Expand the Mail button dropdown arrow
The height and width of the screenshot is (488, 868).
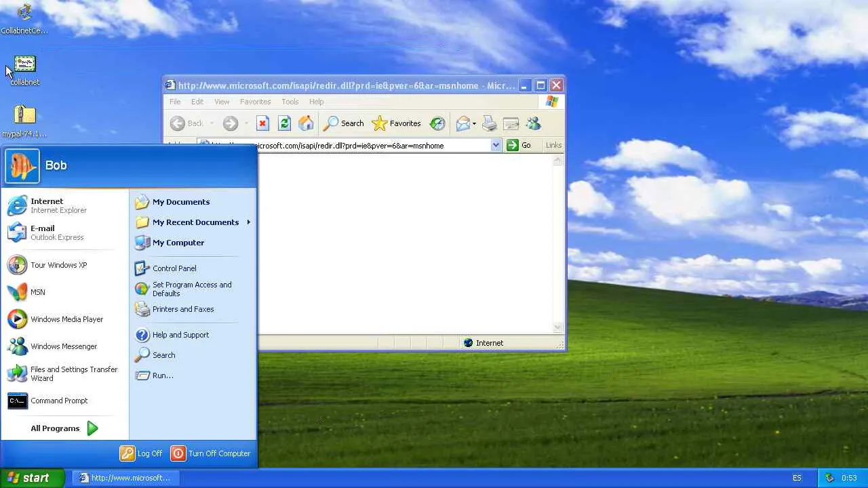(x=474, y=123)
